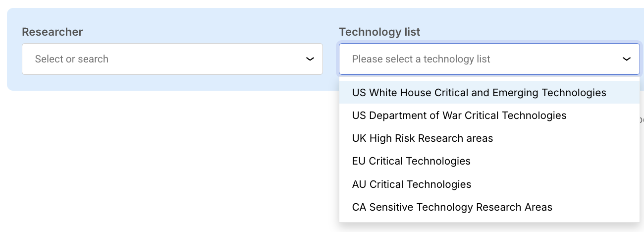Select EU Critical Technologies from the list
The image size is (644, 232).
(411, 161)
